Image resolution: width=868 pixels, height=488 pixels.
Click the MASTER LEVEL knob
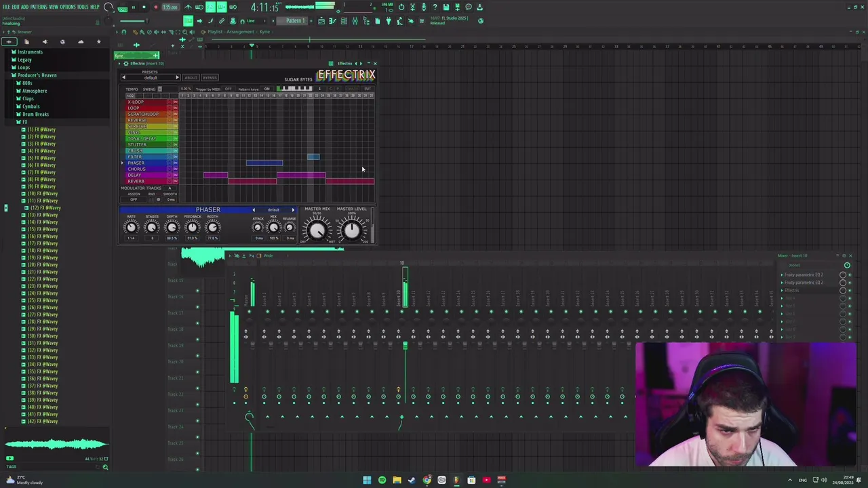351,230
